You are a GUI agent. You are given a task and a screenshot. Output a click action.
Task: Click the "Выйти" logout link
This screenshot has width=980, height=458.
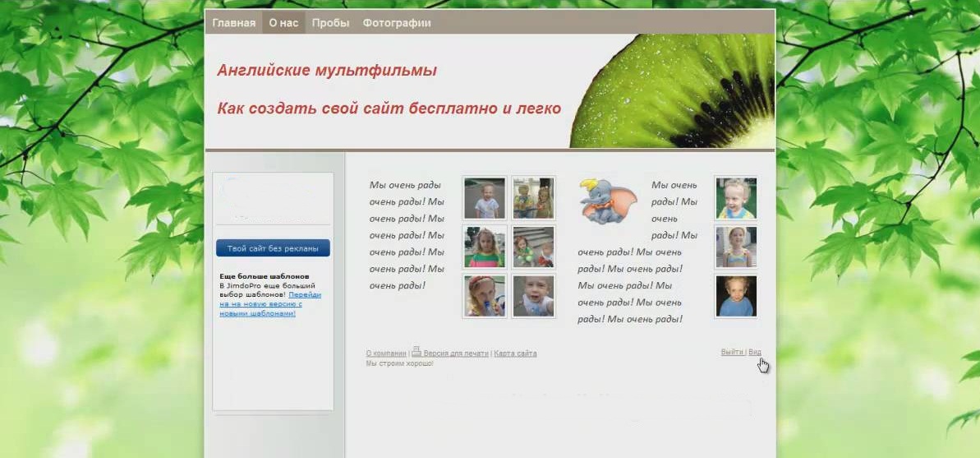(732, 352)
